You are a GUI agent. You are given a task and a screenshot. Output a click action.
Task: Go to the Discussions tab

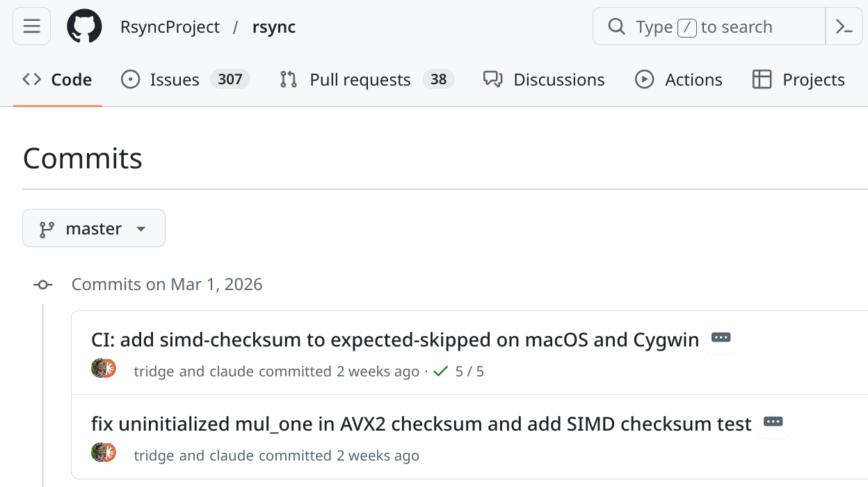(x=544, y=80)
